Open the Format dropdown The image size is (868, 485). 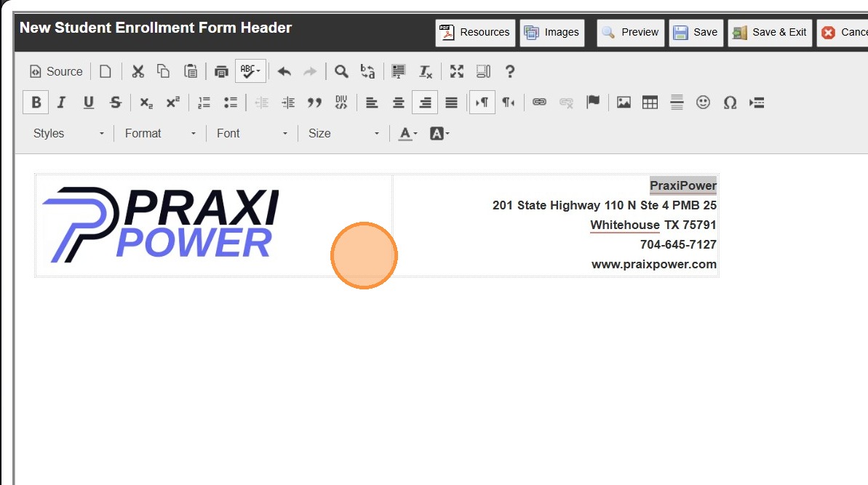160,133
